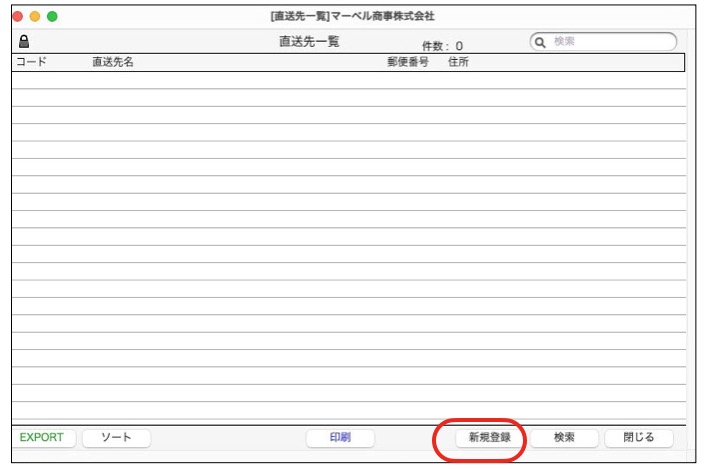Select the first empty row in the list
Viewport: 706px width, 469px height.
(x=348, y=81)
